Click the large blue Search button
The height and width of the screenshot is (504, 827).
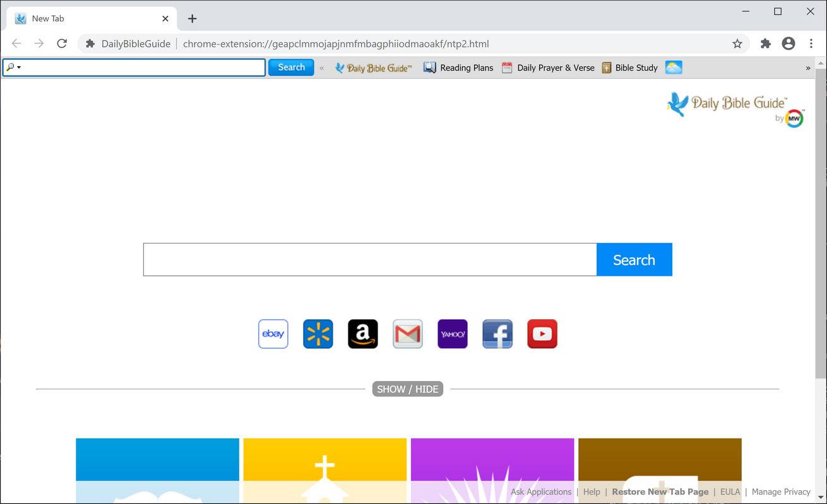634,260
